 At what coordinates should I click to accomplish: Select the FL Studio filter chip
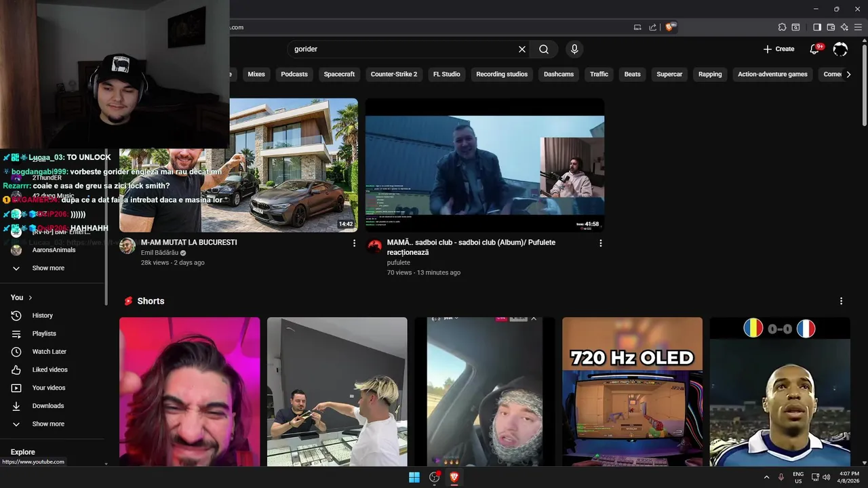pos(447,74)
